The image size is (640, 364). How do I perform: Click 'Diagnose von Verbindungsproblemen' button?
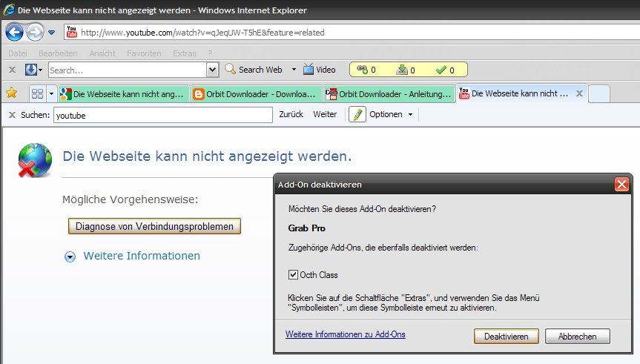(x=154, y=226)
